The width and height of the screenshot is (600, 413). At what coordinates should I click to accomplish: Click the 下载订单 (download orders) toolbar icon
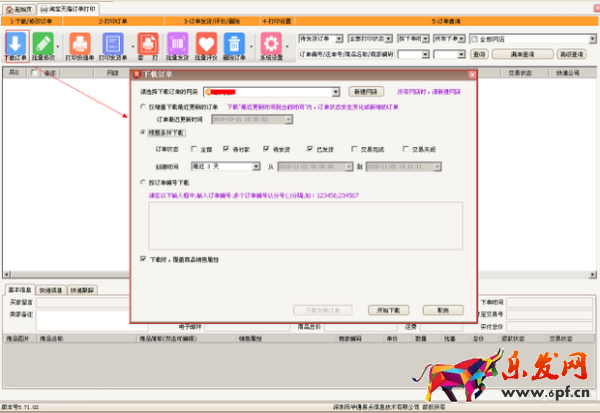pyautogui.click(x=17, y=44)
